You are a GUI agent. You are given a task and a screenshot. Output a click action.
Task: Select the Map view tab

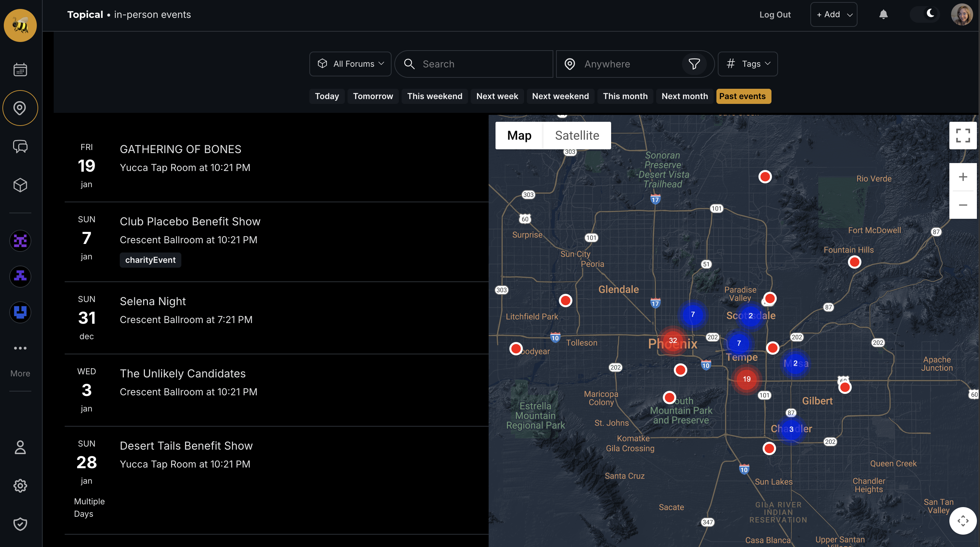tap(519, 136)
